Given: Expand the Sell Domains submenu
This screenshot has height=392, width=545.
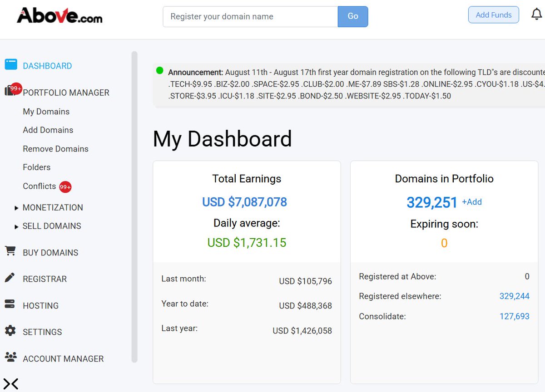Looking at the screenshot, I should click(x=17, y=226).
